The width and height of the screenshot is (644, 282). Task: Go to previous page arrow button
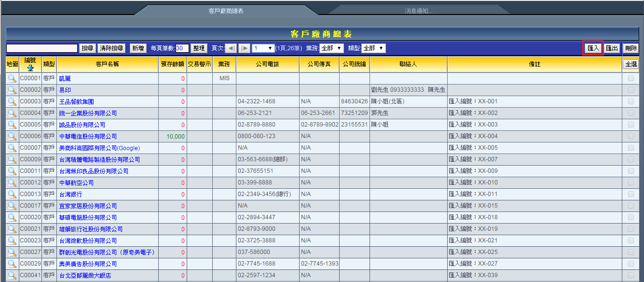(x=231, y=48)
